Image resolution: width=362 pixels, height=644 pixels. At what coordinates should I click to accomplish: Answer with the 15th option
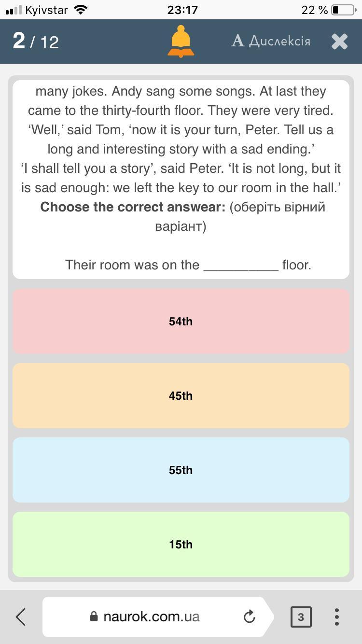click(181, 544)
